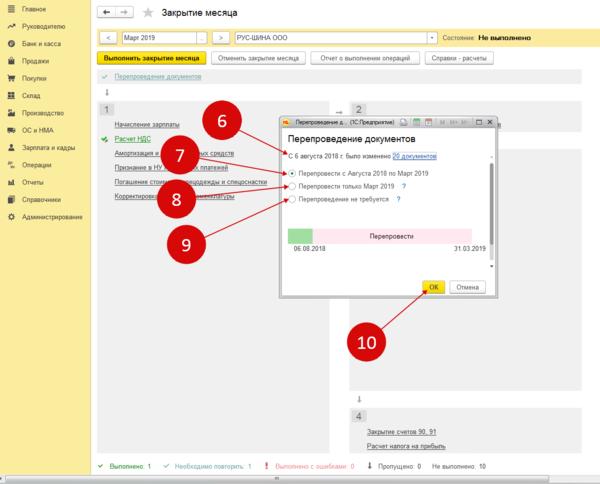Click Март 2019 period field

pos(159,38)
